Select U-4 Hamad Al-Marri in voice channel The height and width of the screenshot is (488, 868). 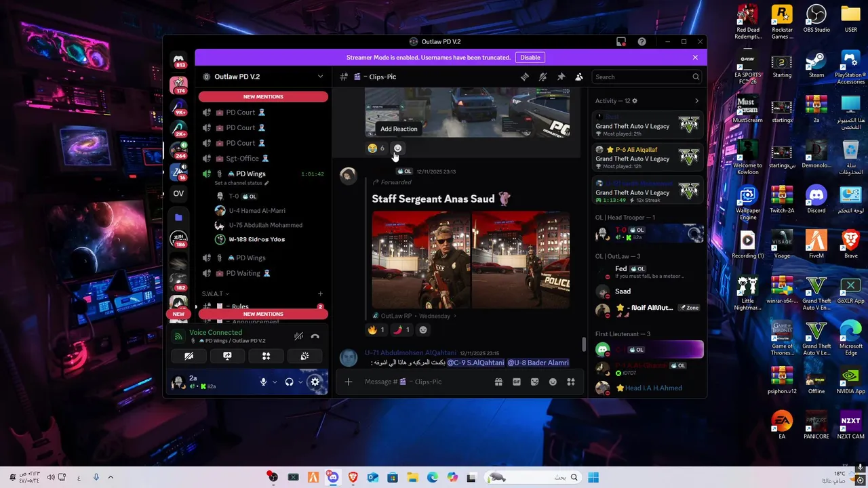pyautogui.click(x=256, y=211)
